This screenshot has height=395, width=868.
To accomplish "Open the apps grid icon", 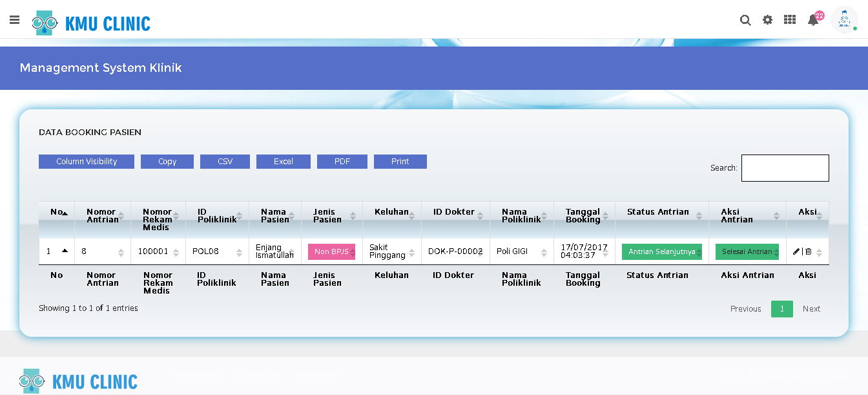I will [x=790, y=20].
